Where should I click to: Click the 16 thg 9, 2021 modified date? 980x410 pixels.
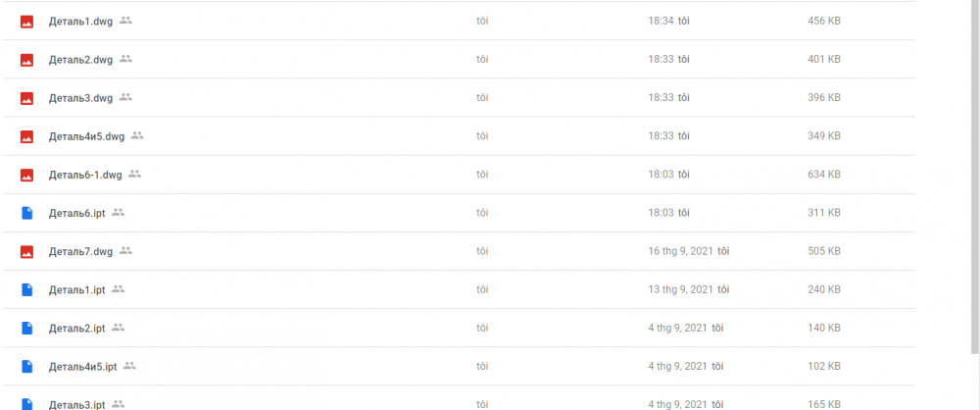click(x=680, y=251)
